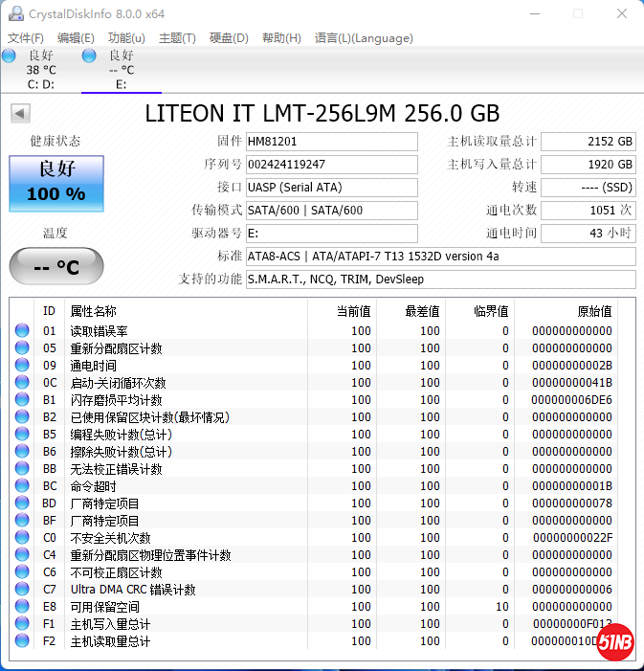Open the 功能(u) menu
Viewport: 644px width, 671px height.
click(126, 38)
